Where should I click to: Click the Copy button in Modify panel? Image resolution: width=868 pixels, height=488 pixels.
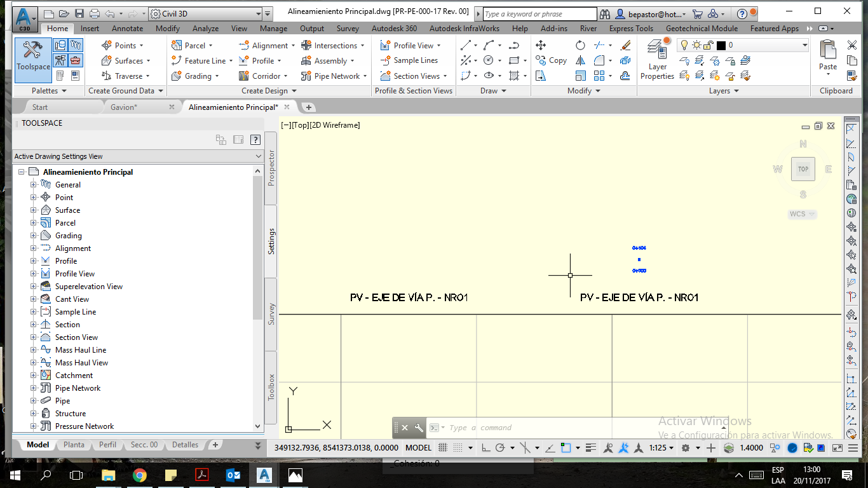click(x=551, y=60)
